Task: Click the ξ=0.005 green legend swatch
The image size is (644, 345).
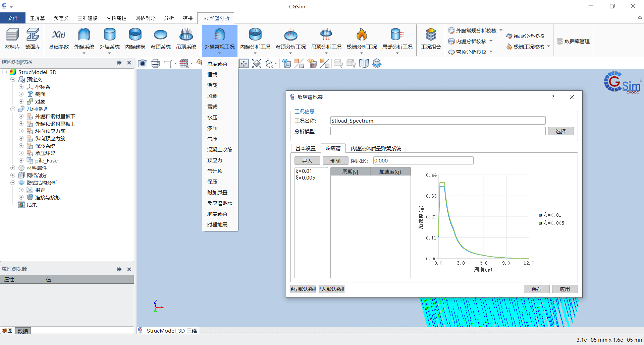Action: [540, 223]
